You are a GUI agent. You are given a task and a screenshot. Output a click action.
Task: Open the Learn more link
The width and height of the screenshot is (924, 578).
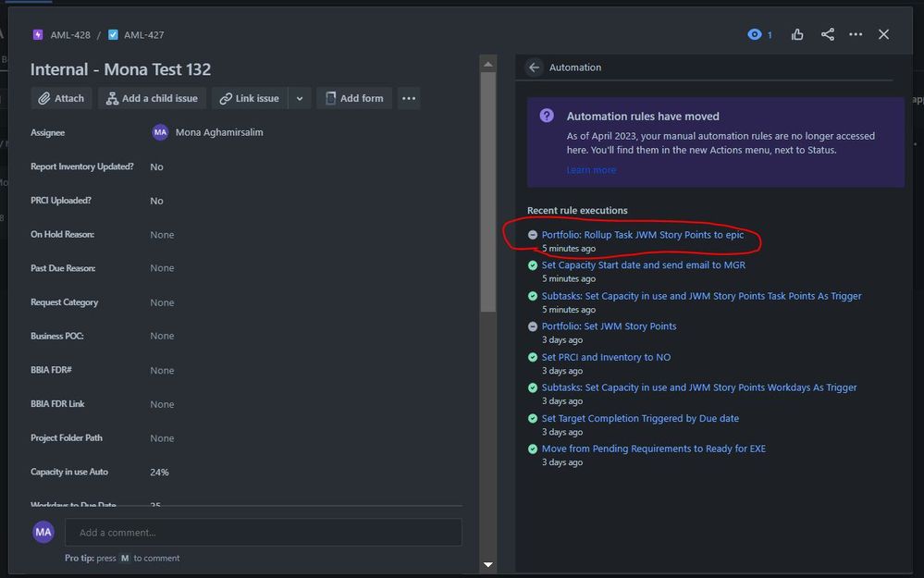tap(591, 169)
